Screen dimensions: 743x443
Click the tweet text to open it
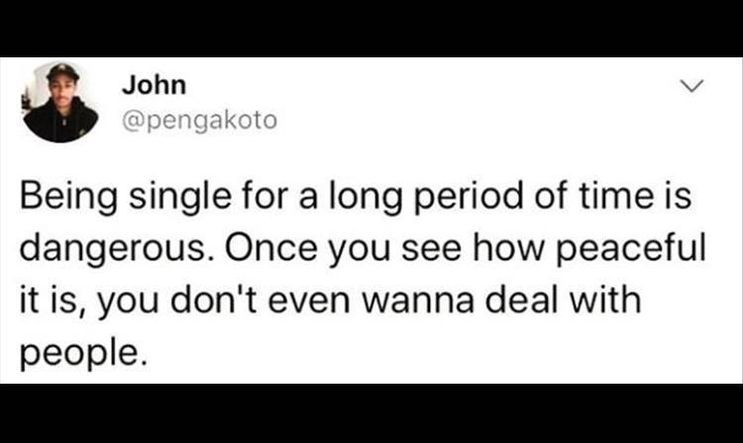pos(362,274)
